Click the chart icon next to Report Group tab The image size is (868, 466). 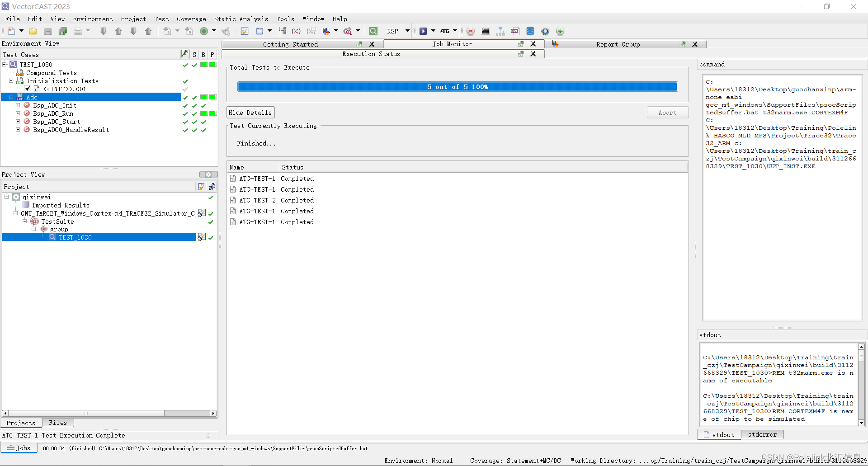[555, 44]
